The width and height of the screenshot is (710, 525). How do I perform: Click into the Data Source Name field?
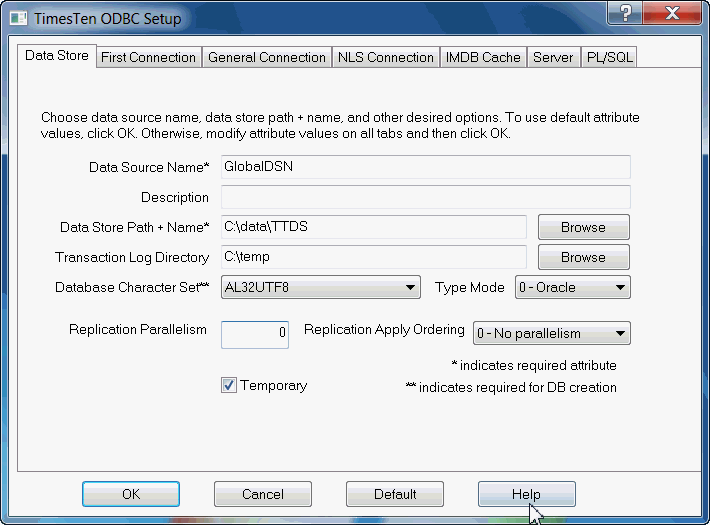coord(425,167)
